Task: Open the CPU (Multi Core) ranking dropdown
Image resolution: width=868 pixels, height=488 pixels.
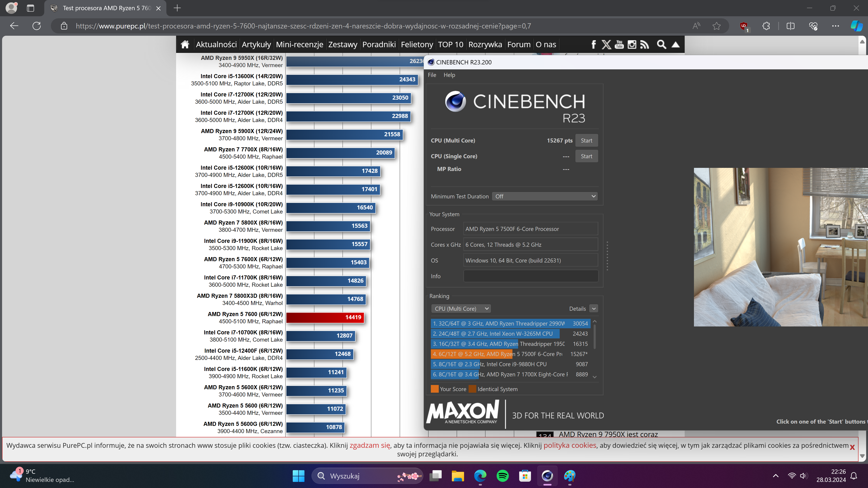Action: click(461, 308)
